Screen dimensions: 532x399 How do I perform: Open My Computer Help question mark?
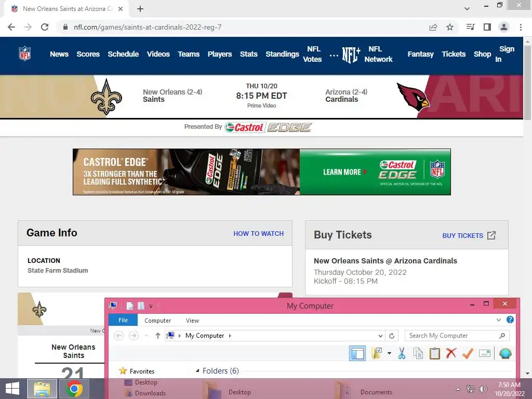510,320
